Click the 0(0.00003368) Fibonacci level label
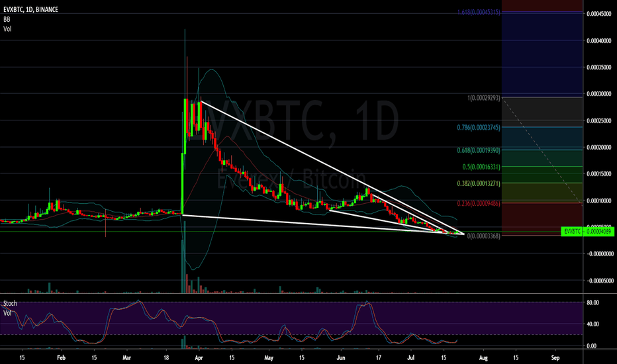The image size is (617, 364). tap(484, 236)
